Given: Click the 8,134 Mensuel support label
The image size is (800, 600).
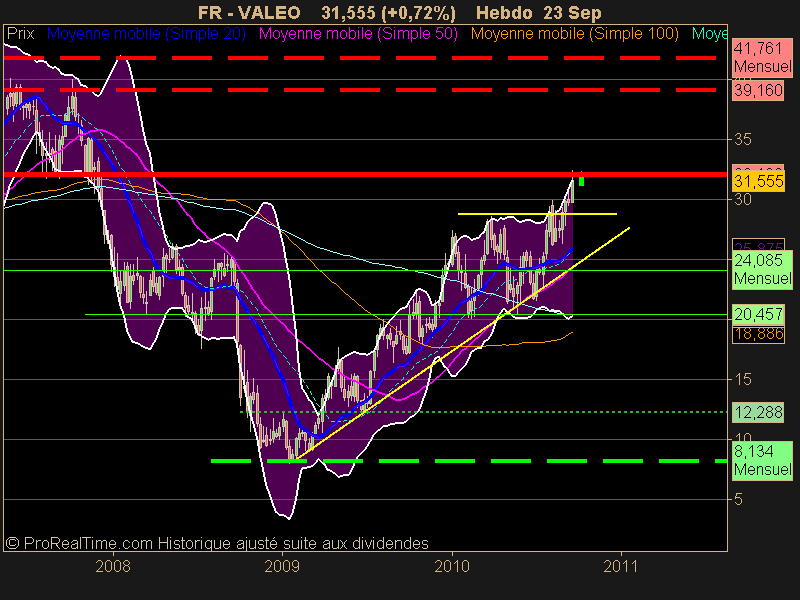Looking at the screenshot, I should click(x=762, y=461).
